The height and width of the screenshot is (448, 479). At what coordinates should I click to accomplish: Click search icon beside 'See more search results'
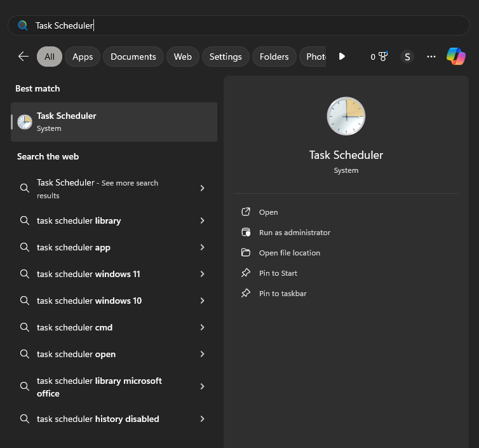(25, 188)
